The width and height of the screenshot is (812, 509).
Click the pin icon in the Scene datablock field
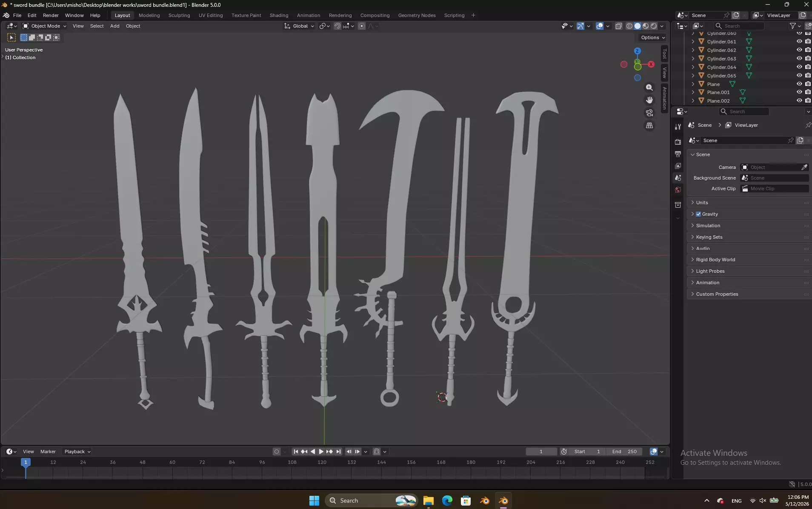(790, 140)
